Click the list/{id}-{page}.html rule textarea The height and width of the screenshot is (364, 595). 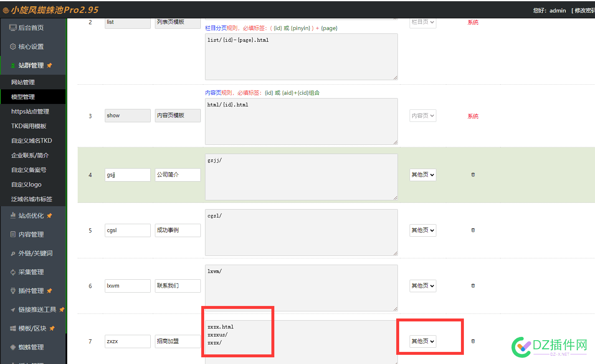[301, 57]
